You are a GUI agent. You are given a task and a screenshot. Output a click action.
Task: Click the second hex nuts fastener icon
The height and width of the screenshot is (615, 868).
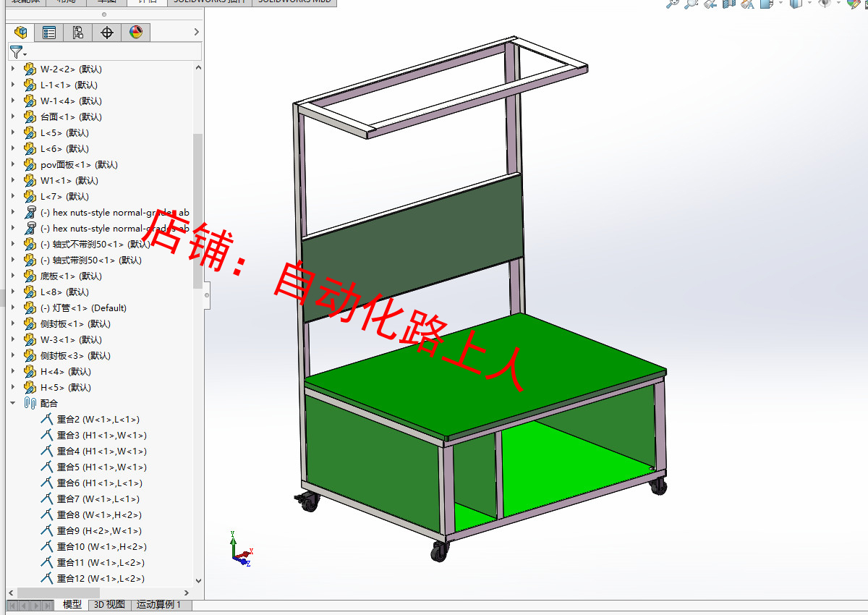click(x=30, y=229)
